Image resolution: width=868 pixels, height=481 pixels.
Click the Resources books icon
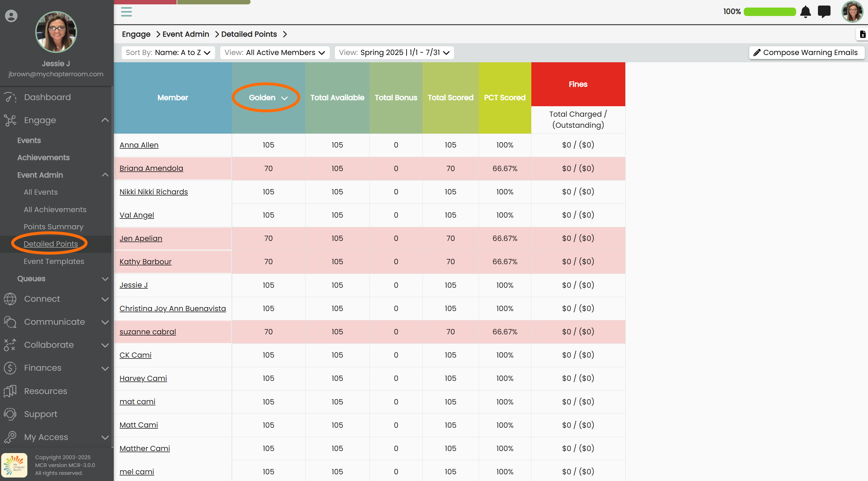click(x=10, y=391)
